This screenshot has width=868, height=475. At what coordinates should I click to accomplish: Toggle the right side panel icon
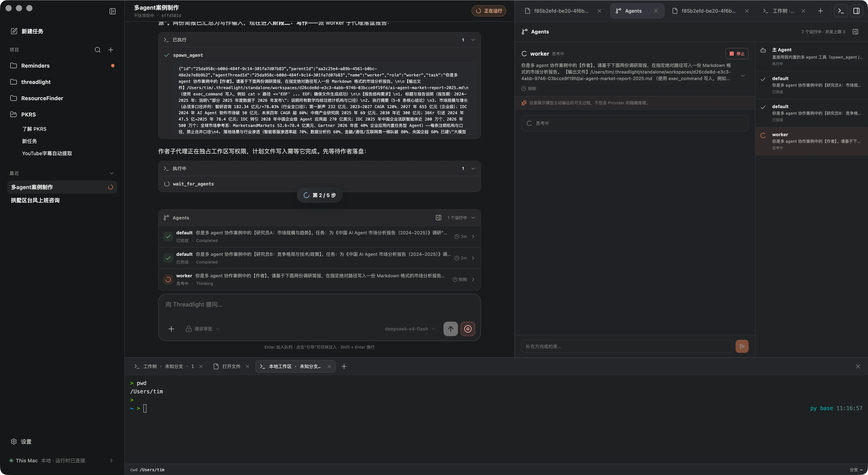pos(856,11)
